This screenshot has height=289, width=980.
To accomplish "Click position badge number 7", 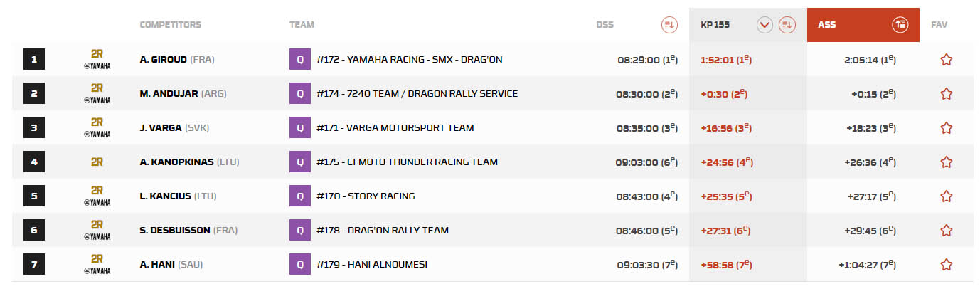I will tap(34, 265).
